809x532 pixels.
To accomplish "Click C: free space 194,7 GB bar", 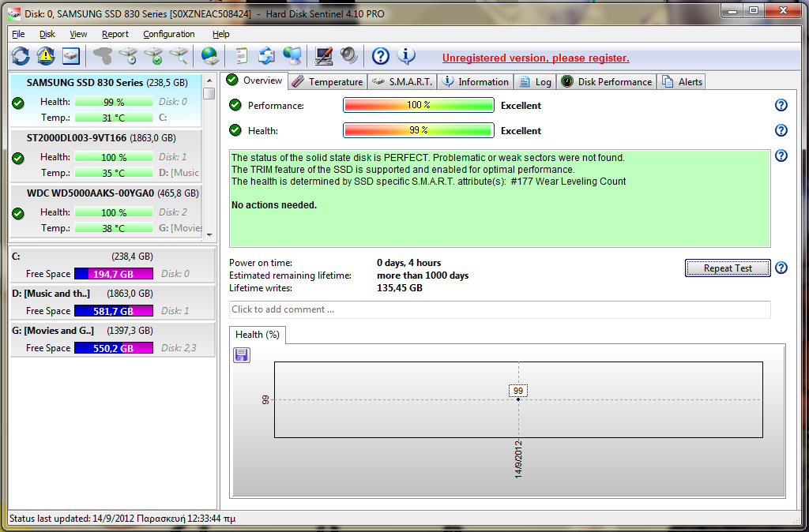I will tap(114, 274).
